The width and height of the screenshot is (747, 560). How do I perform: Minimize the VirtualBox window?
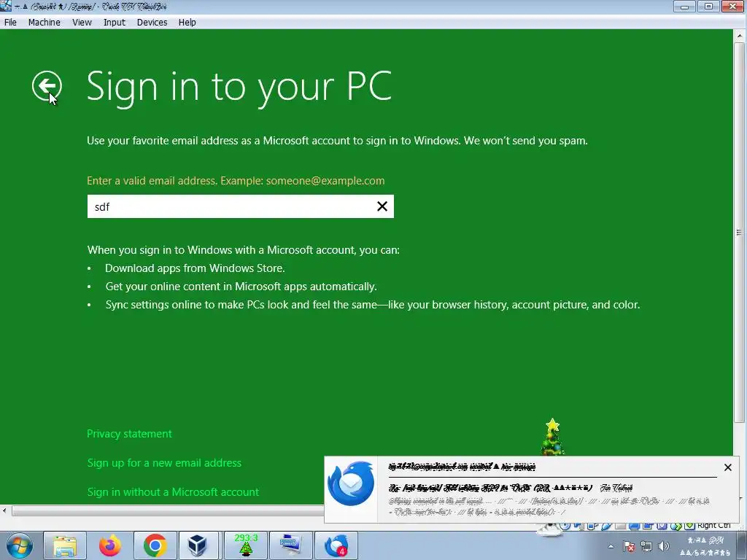coord(684,6)
